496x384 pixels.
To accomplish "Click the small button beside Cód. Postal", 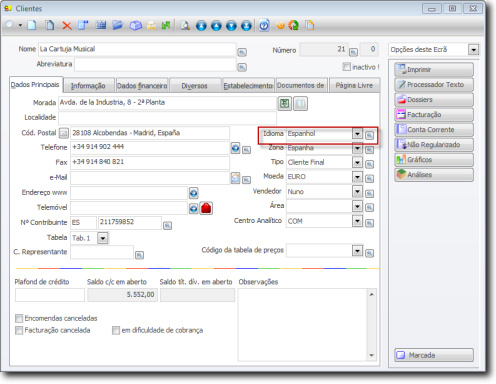I will (64, 133).
